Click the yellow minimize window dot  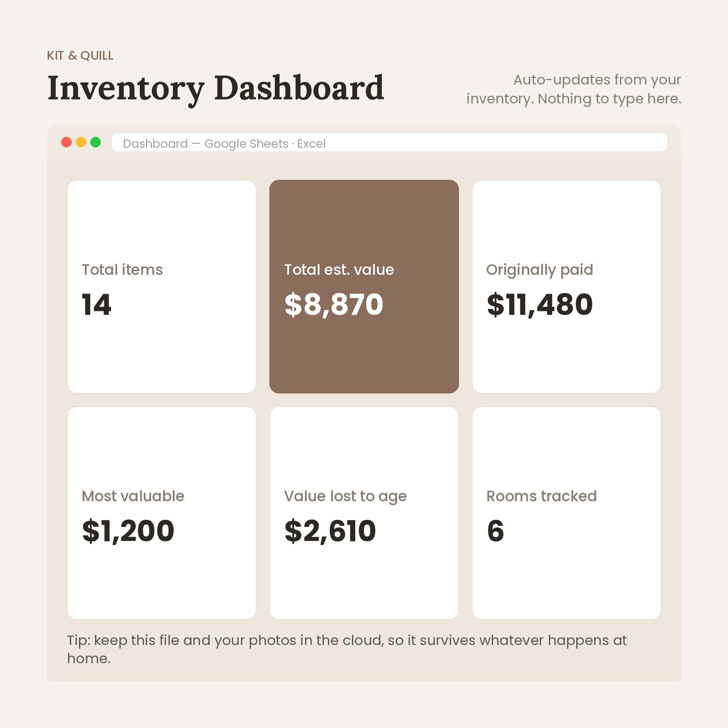81,142
